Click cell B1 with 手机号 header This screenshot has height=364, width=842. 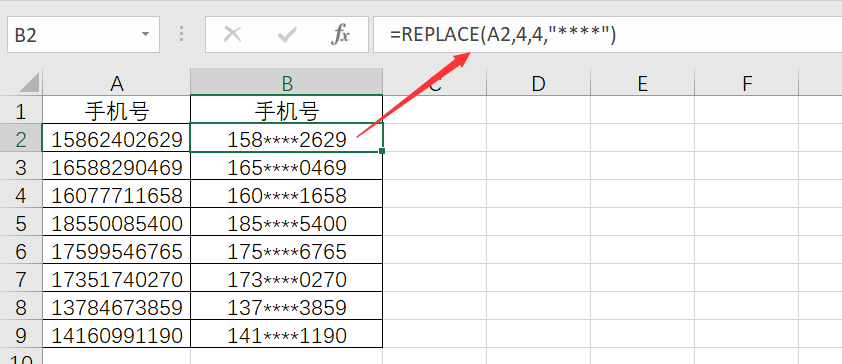click(287, 110)
